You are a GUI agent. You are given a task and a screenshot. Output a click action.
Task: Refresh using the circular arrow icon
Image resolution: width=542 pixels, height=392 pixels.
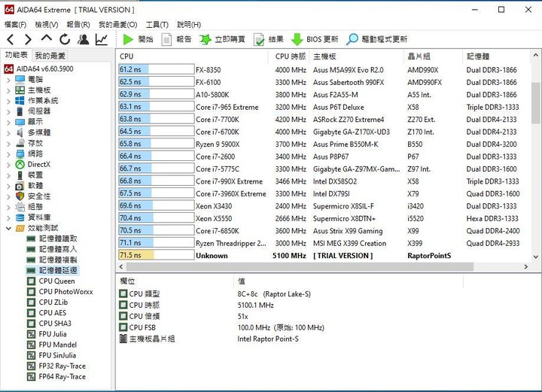tap(65, 39)
